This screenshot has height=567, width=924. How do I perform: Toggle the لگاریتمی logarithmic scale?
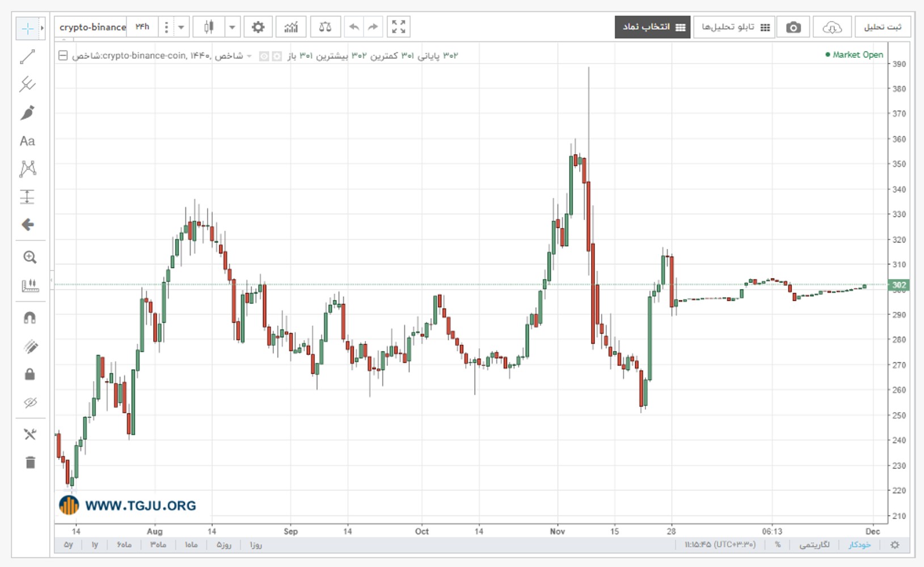815,545
